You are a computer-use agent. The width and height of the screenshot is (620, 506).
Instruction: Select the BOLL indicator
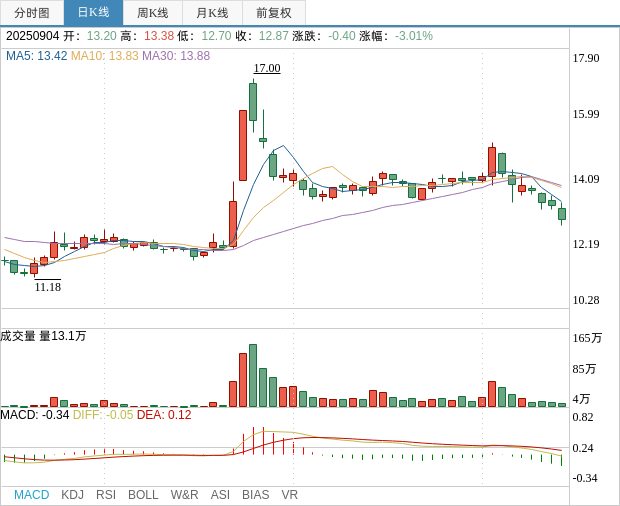[x=143, y=495]
